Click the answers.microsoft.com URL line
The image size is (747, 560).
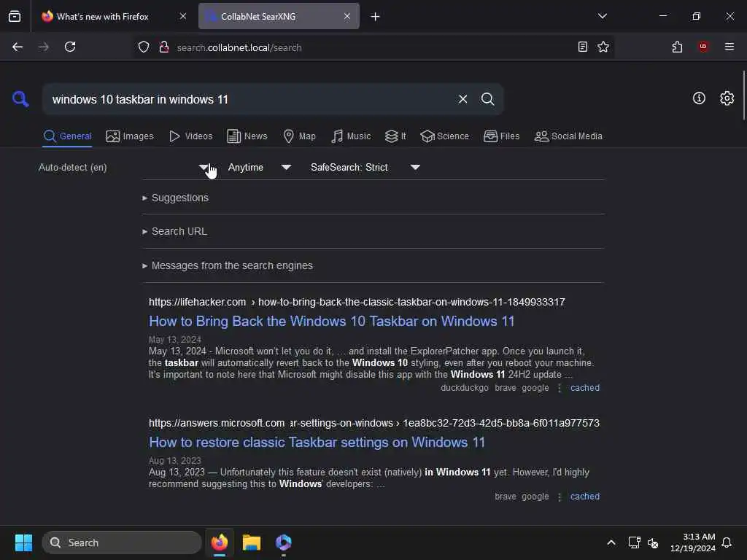(374, 423)
